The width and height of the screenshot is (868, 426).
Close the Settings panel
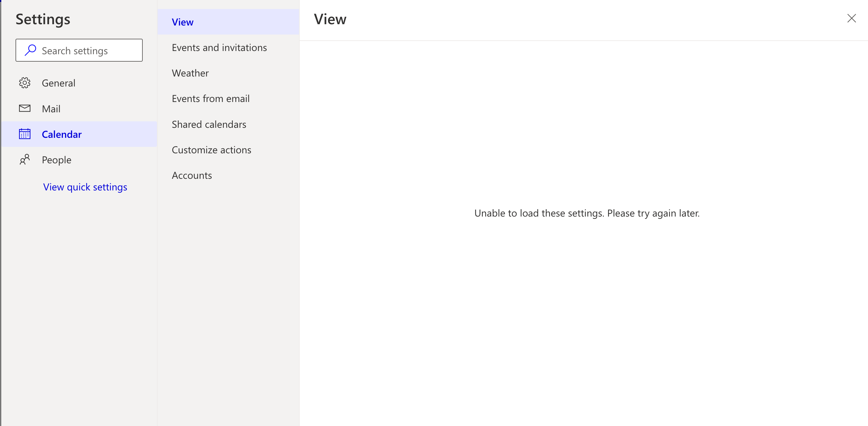click(x=852, y=18)
